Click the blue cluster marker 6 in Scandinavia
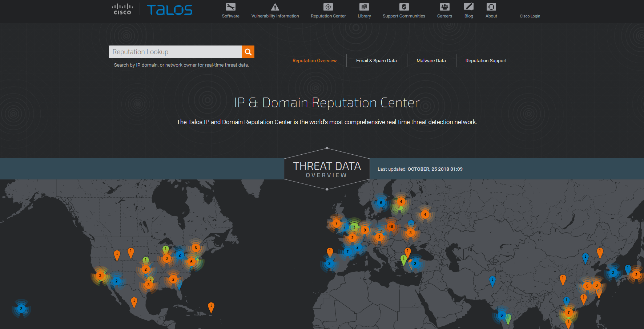Viewport: 644px width, 329px height. tap(381, 203)
